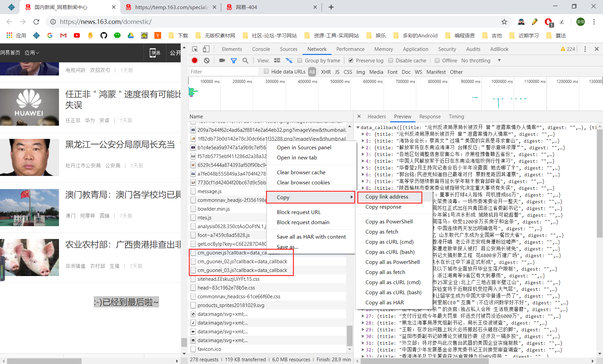
Task: Switch to large request rows view icon
Action: [x=277, y=60]
